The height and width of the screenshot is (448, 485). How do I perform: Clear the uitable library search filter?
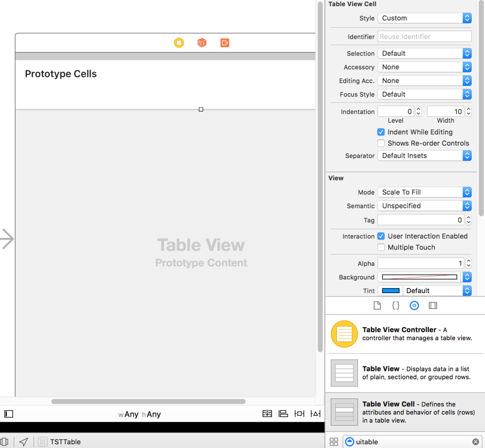(476, 442)
